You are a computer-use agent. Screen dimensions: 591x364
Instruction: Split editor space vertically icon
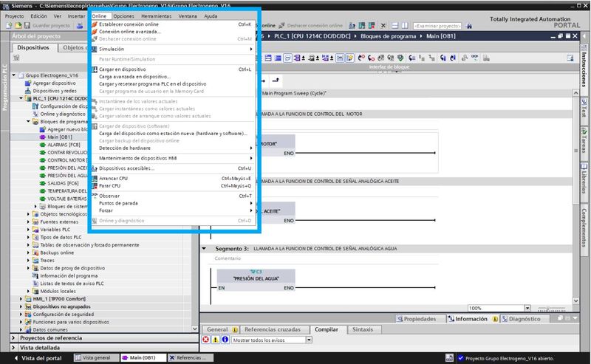click(x=404, y=26)
